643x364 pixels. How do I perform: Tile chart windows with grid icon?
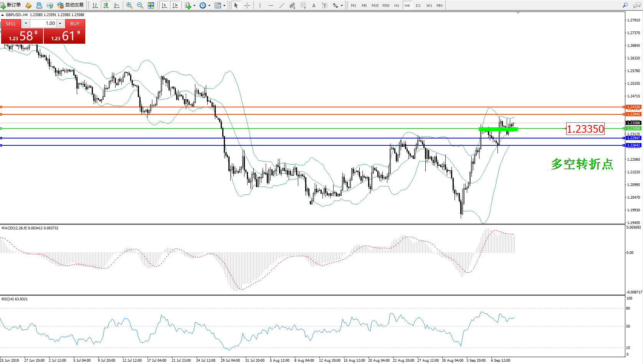[x=151, y=5]
